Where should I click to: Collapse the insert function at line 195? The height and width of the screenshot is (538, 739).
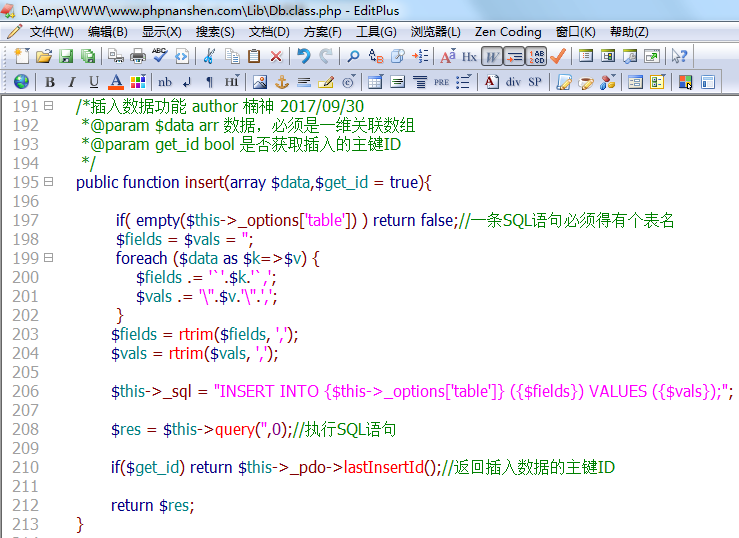point(49,181)
